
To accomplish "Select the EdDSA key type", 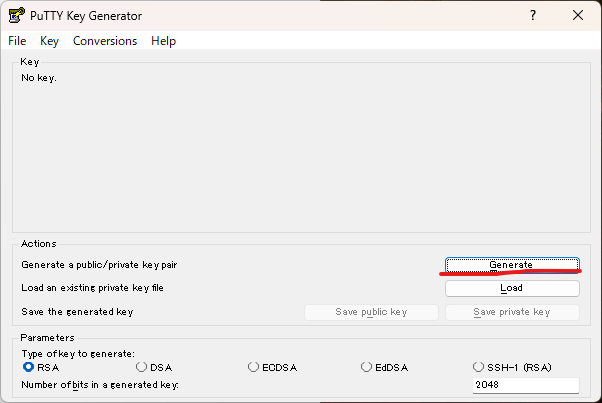I will [x=366, y=367].
